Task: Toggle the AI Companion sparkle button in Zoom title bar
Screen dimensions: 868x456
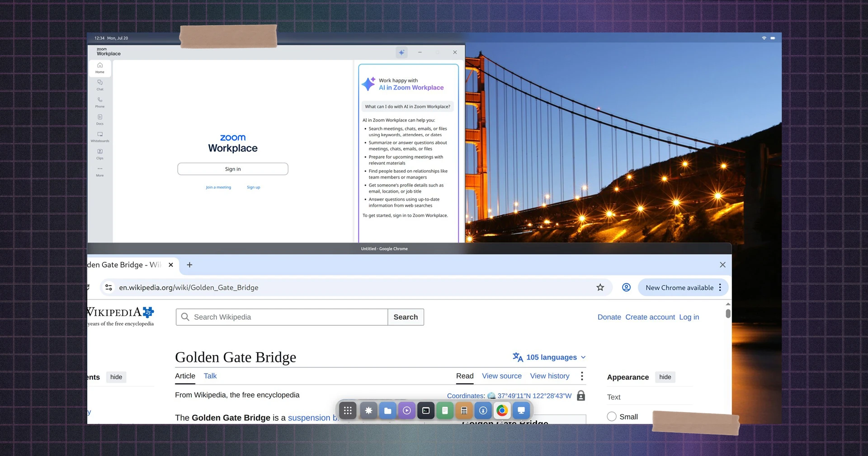Action: [401, 52]
